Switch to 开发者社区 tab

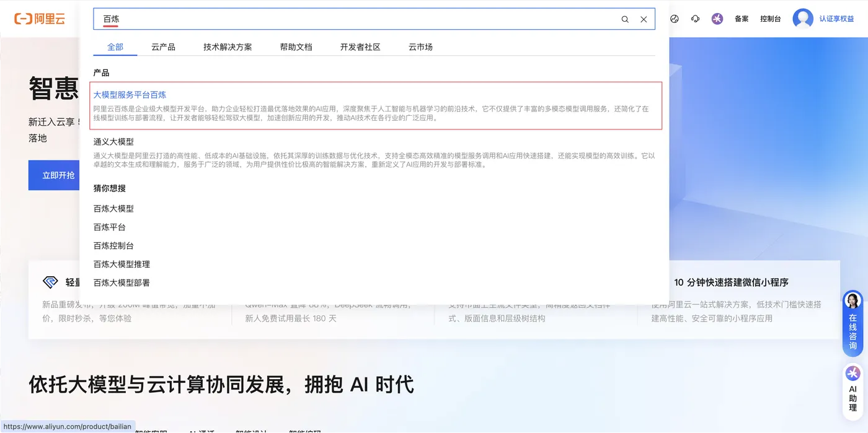(360, 46)
